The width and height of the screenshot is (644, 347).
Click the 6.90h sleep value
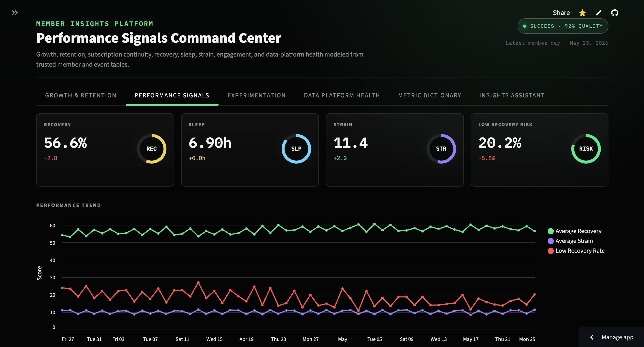210,143
